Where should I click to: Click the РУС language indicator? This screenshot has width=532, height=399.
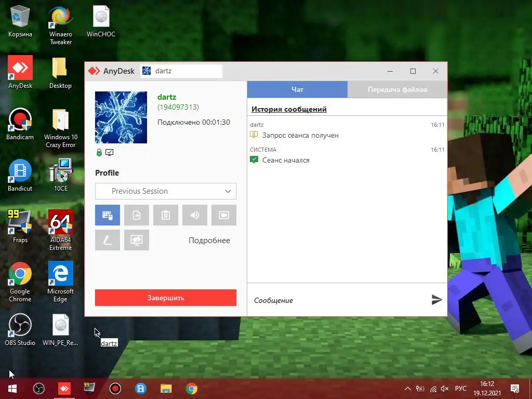point(461,389)
